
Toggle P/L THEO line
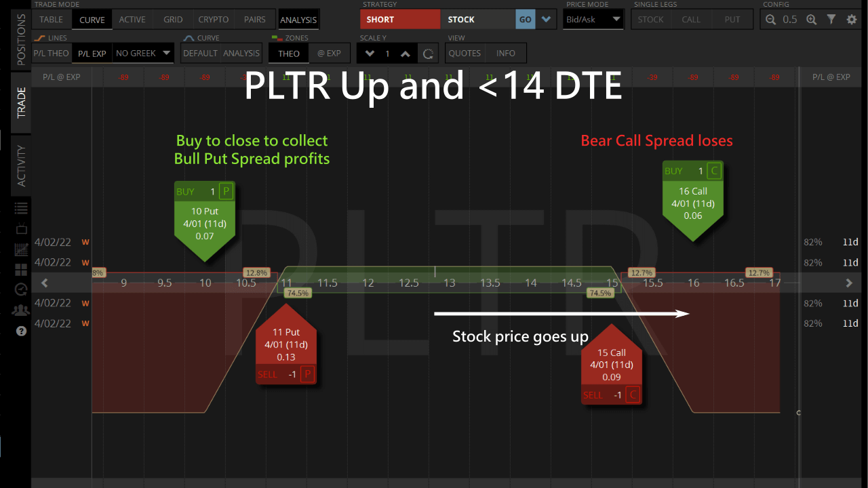click(x=50, y=53)
